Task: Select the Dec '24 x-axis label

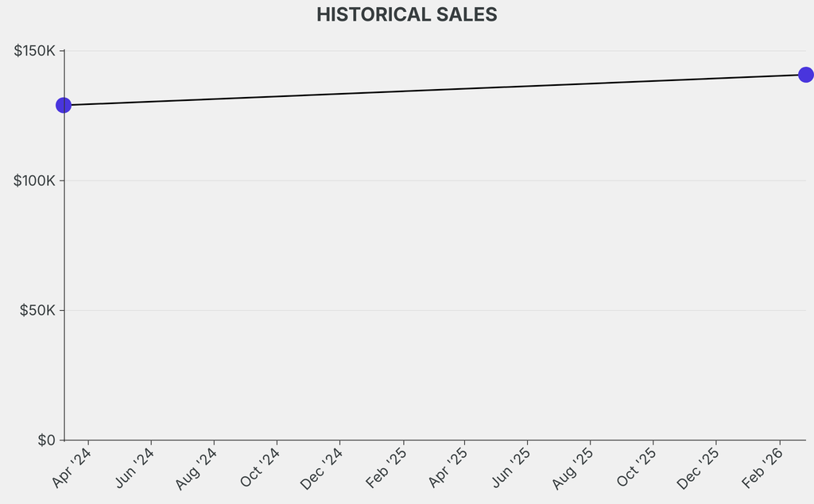Action: coord(323,468)
